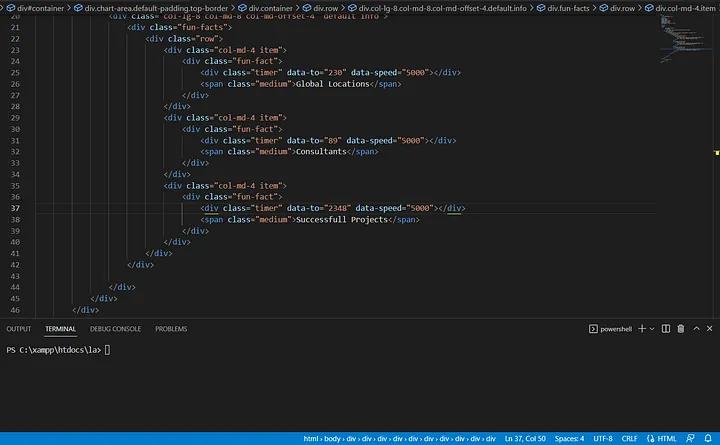Click the editor minimap
The height and width of the screenshot is (445, 720).
(x=685, y=39)
